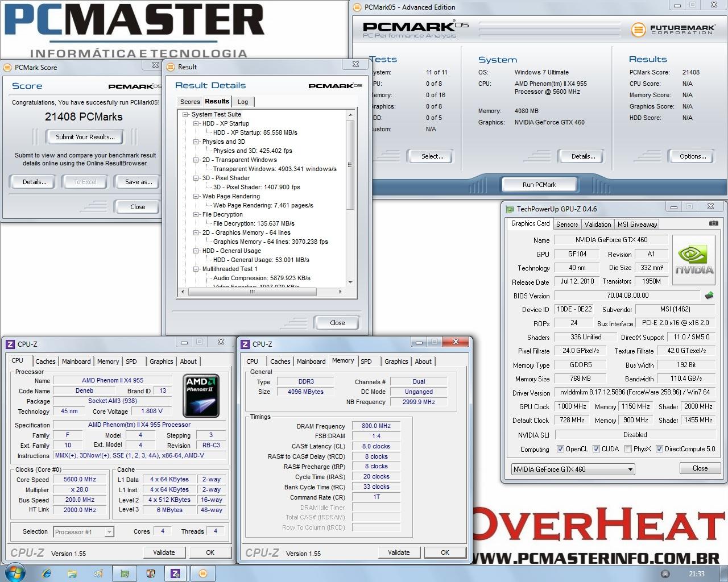Click 'File Decryption: 135.637 MB/s' row
The height and width of the screenshot is (582, 728).
click(254, 223)
